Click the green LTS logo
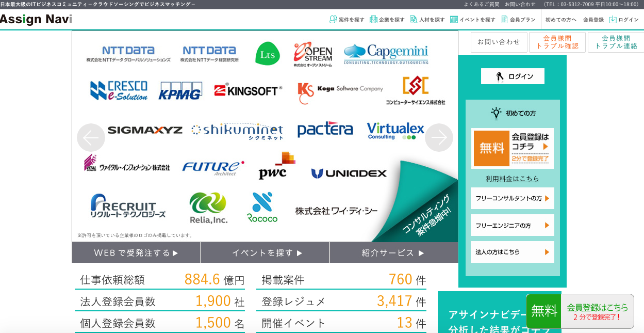This screenshot has height=333, width=644. [268, 54]
